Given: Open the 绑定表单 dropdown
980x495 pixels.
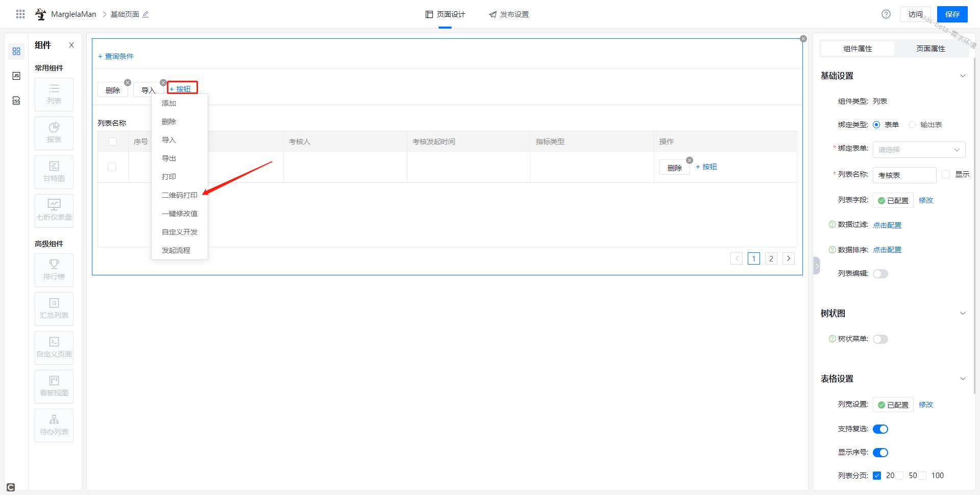Looking at the screenshot, I should point(919,150).
